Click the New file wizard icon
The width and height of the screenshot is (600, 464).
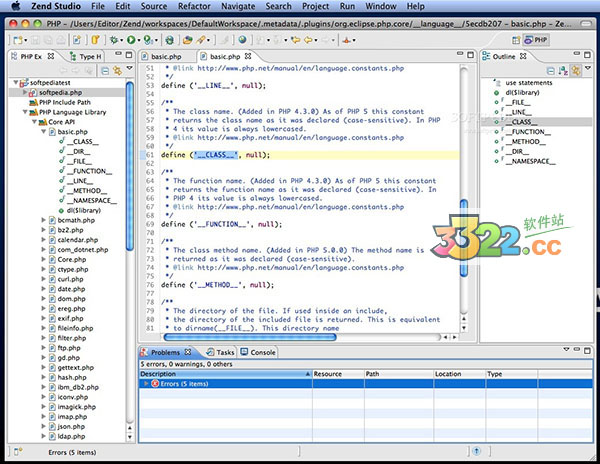[18, 40]
